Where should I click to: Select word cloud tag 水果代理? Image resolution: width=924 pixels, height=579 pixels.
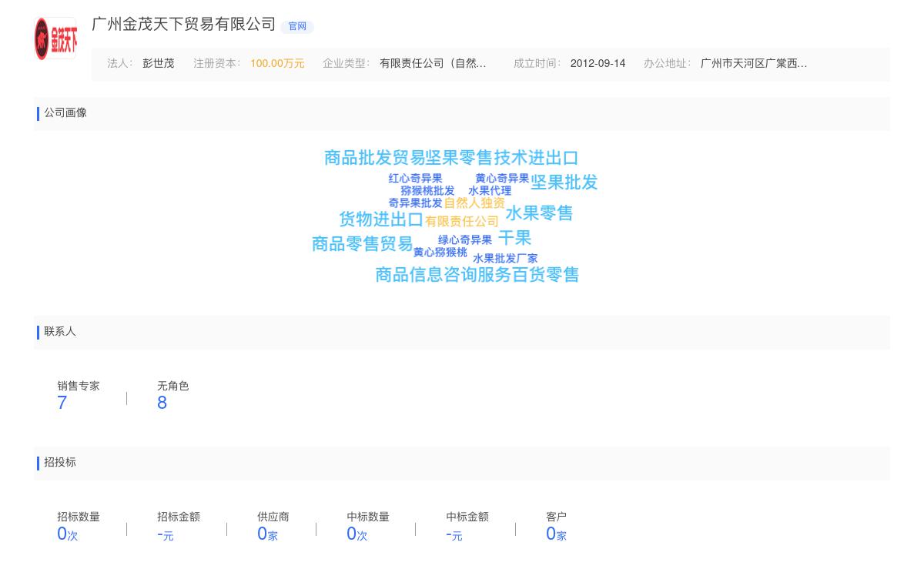pos(490,191)
